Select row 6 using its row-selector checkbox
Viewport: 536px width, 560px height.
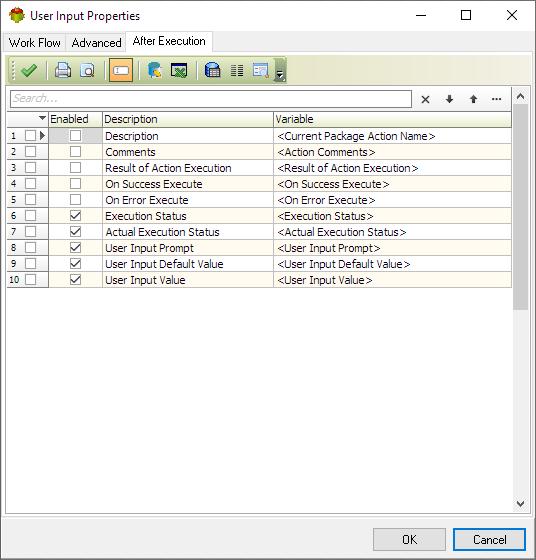(x=31, y=216)
